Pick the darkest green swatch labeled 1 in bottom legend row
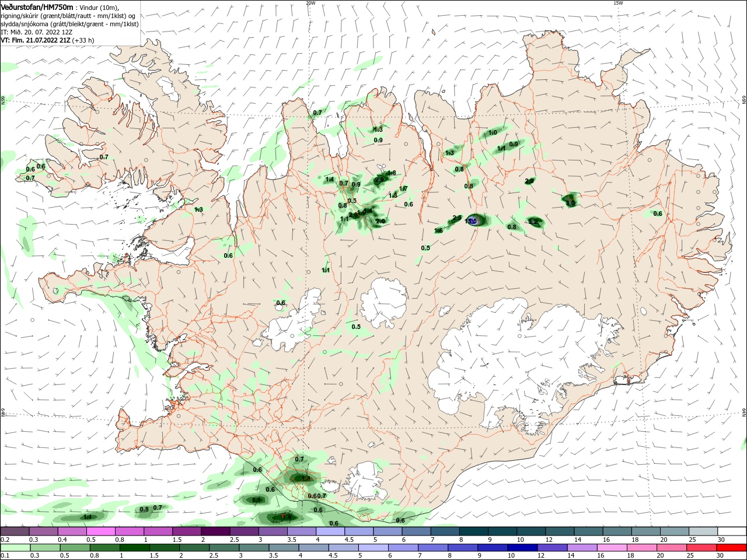 point(134,548)
